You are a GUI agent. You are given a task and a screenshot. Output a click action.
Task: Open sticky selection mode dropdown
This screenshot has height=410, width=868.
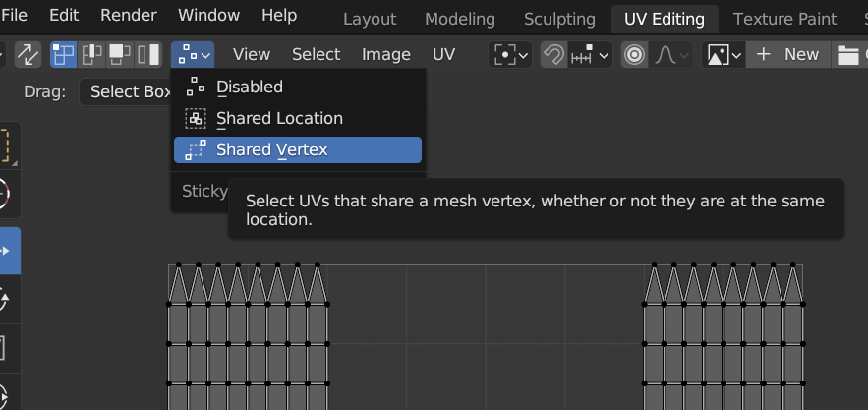click(x=193, y=55)
